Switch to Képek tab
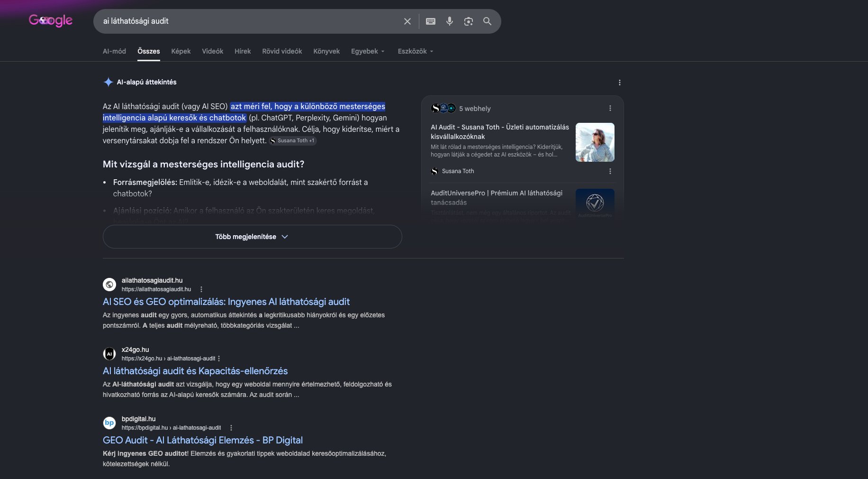Image resolution: width=868 pixels, height=479 pixels. pyautogui.click(x=181, y=51)
